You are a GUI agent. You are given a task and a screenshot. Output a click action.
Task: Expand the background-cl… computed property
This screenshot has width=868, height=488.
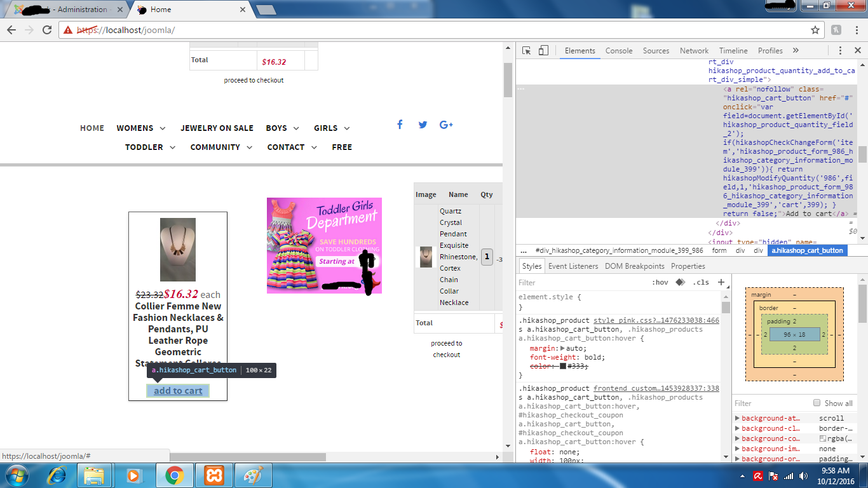tap(737, 428)
